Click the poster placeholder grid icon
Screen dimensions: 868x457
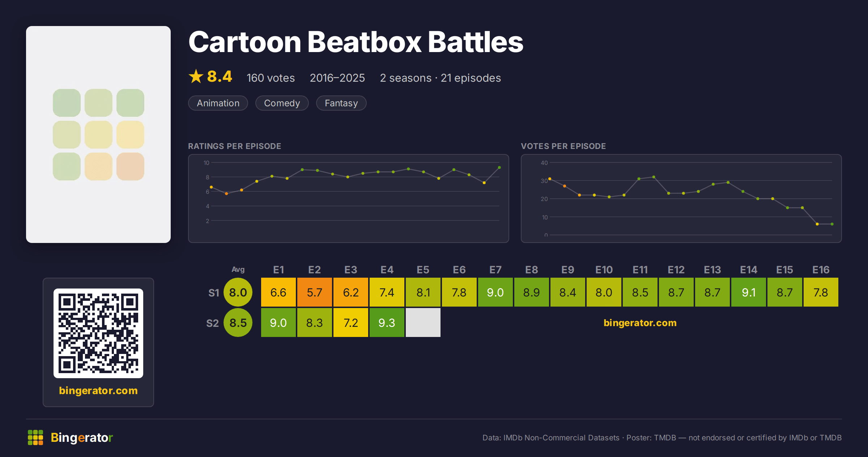98,134
